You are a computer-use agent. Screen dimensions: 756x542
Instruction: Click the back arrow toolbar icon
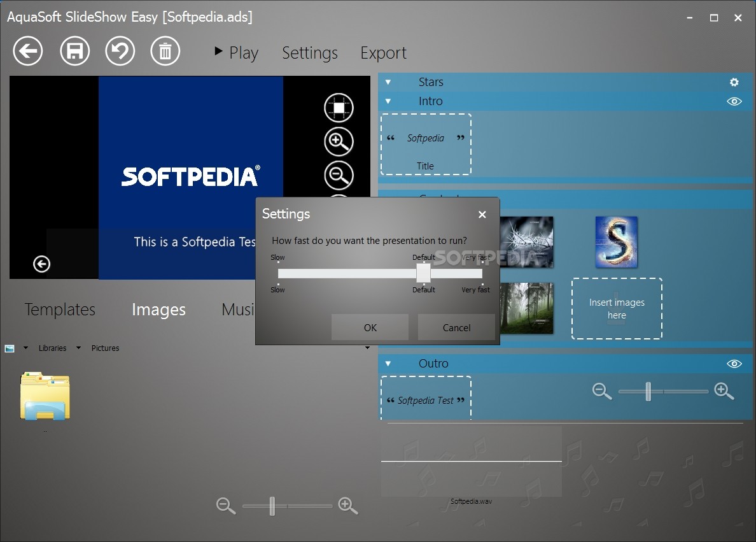pos(28,51)
